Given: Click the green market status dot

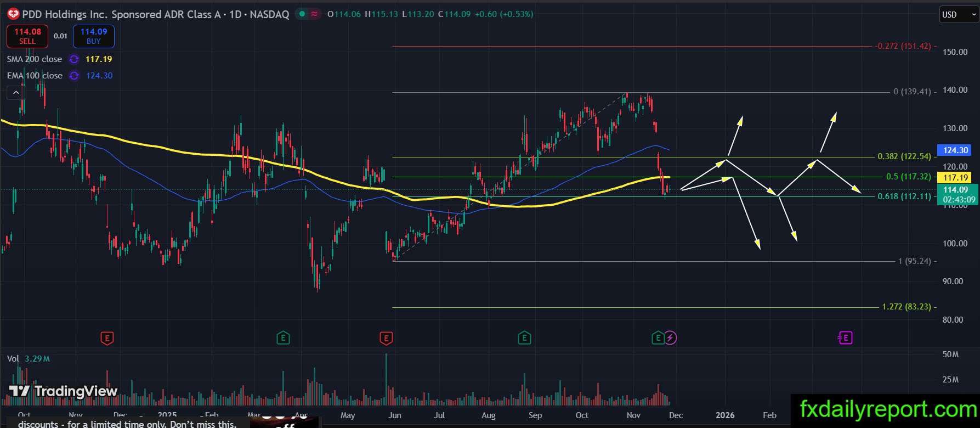Looking at the screenshot, I should [x=302, y=14].
